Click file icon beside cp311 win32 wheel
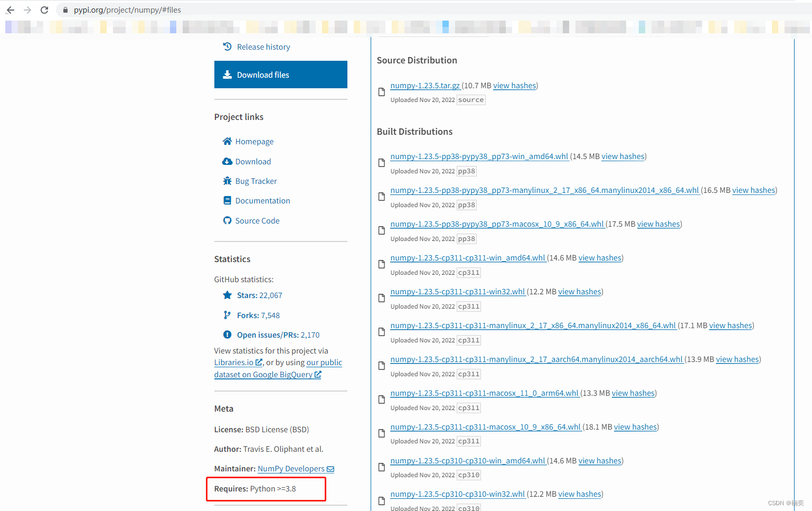 point(382,298)
